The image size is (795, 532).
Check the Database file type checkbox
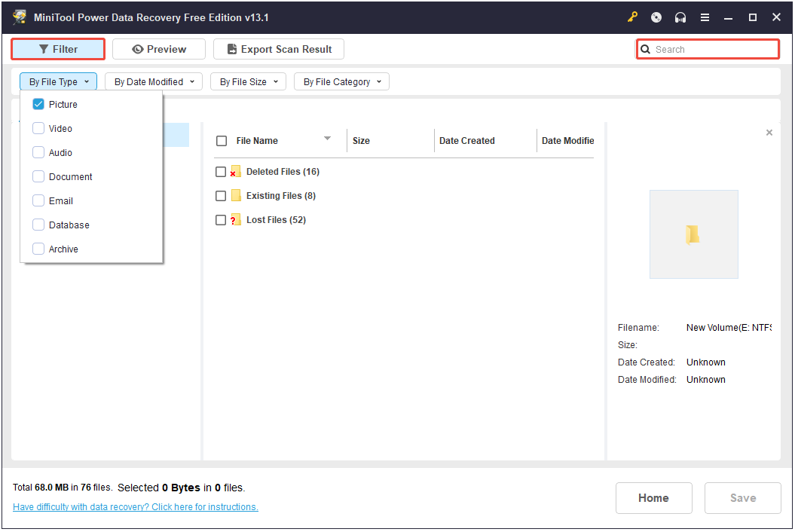[38, 225]
